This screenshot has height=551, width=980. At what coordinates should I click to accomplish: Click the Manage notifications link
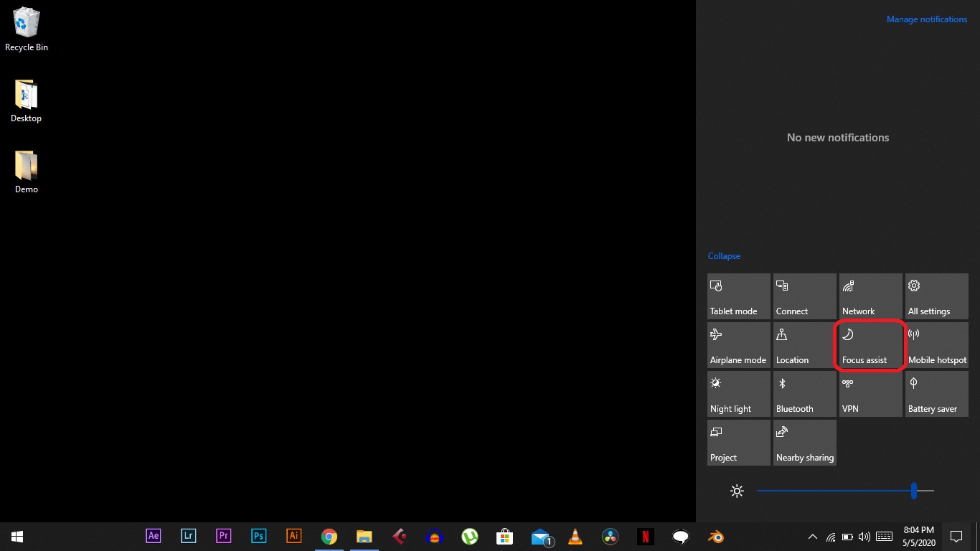click(x=927, y=19)
